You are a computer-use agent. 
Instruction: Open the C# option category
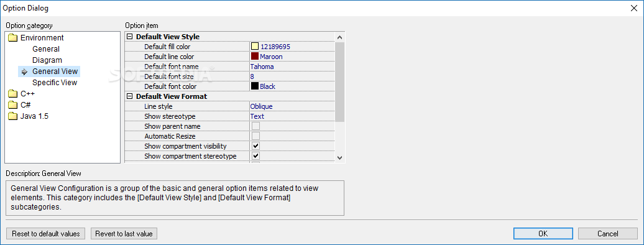pyautogui.click(x=25, y=105)
